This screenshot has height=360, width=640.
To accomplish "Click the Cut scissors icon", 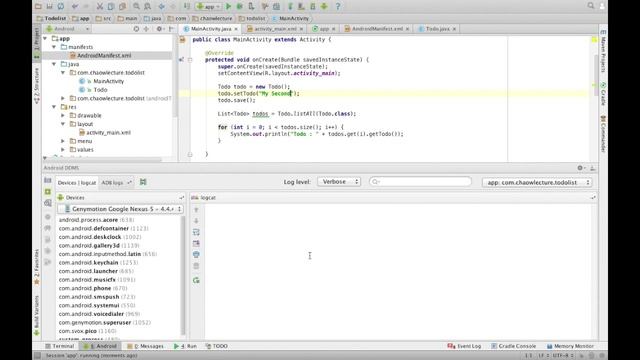I will tap(100, 7).
